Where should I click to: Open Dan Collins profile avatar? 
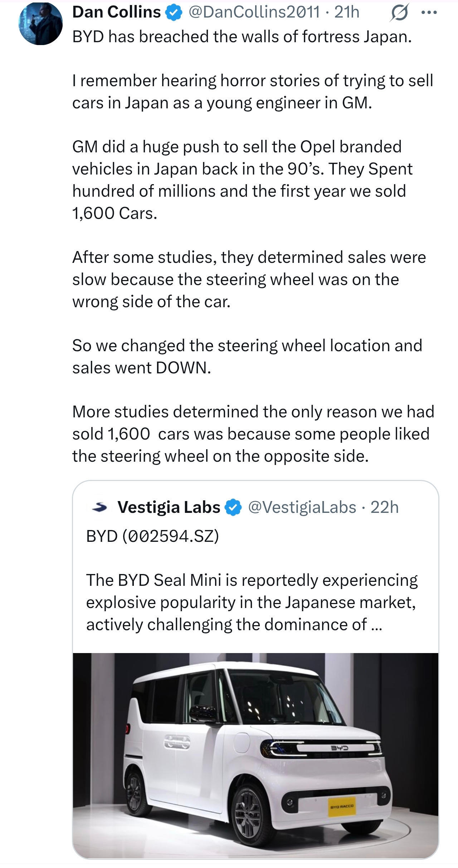(x=40, y=24)
